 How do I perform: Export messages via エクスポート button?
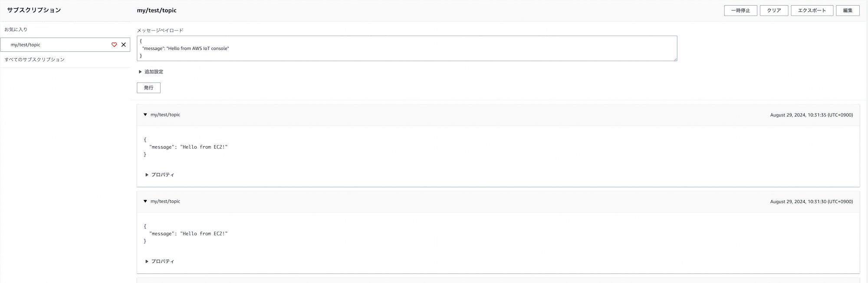(x=812, y=10)
